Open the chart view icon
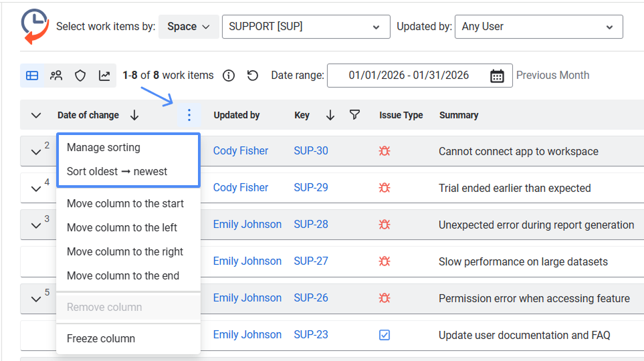644x361 pixels. pyautogui.click(x=104, y=76)
